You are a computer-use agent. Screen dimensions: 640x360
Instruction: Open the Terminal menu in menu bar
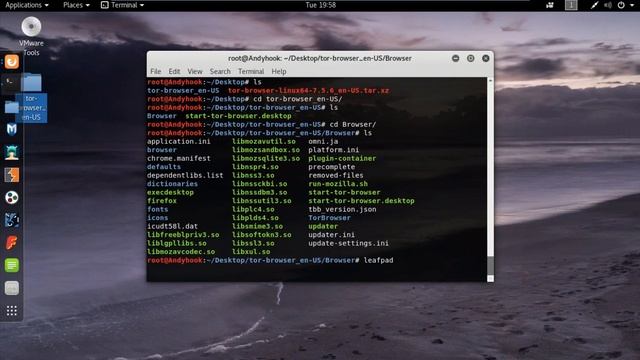tap(251, 71)
